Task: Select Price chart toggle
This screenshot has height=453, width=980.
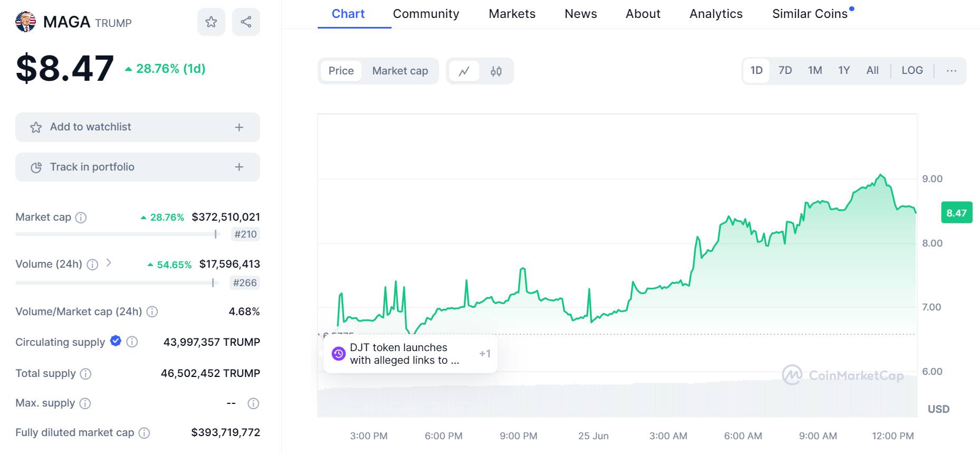Action: pyautogui.click(x=341, y=71)
